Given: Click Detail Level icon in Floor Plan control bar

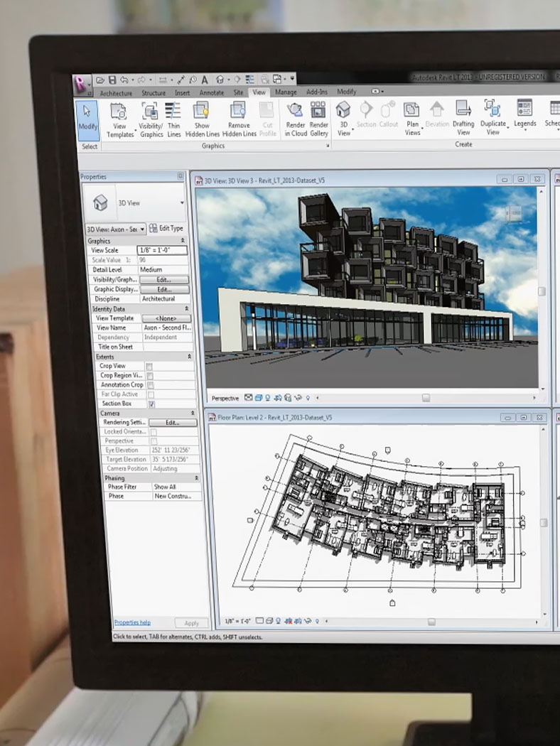Looking at the screenshot, I should click(260, 621).
